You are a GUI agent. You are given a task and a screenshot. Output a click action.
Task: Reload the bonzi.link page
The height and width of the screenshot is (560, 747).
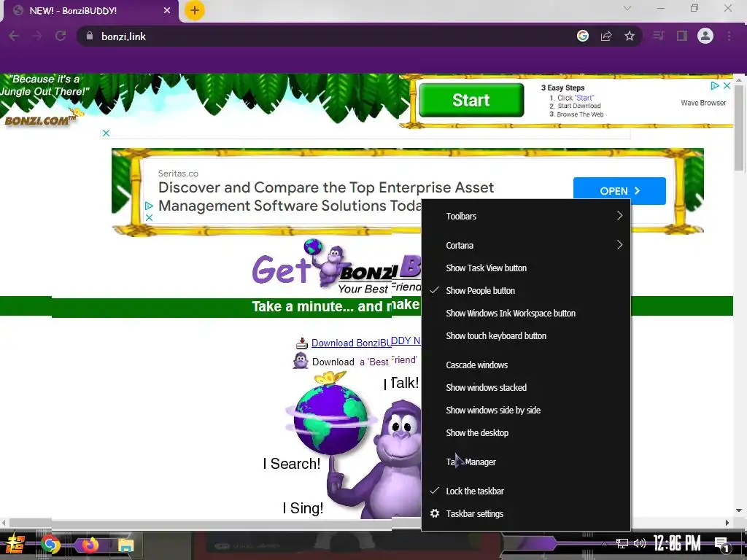point(61,36)
